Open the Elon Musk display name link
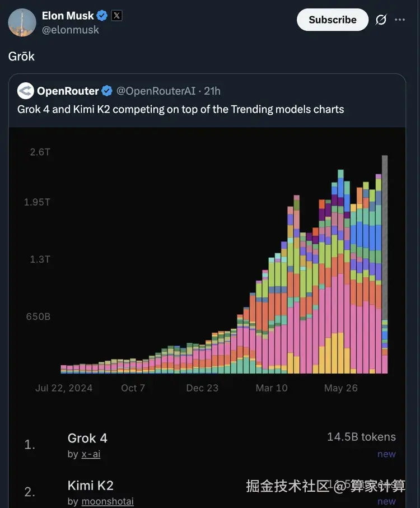420x508 pixels. point(68,16)
